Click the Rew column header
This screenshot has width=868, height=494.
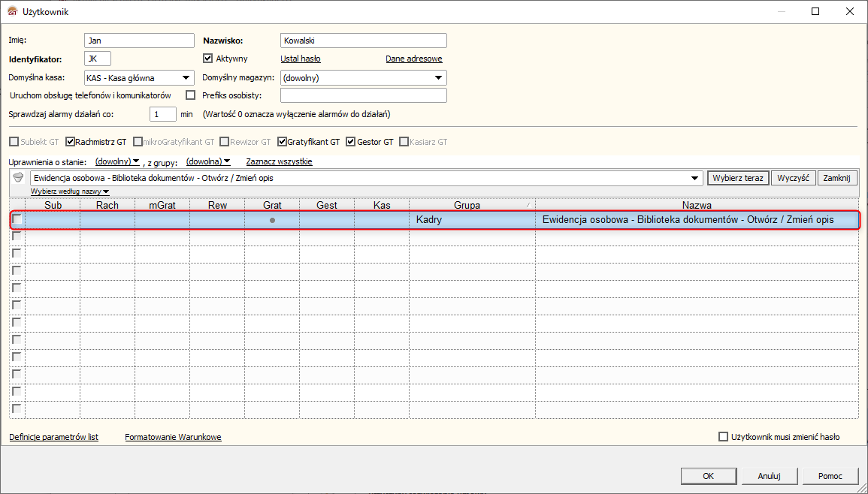pos(217,205)
